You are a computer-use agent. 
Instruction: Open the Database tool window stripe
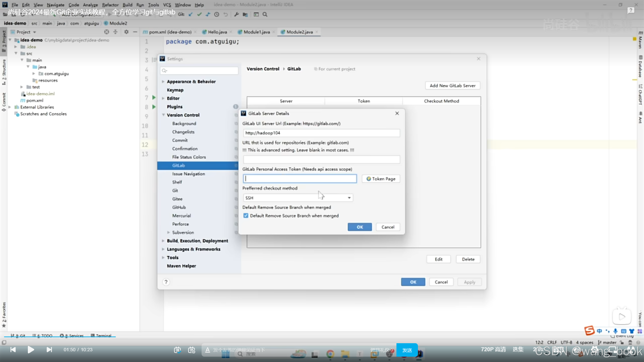coord(640,67)
